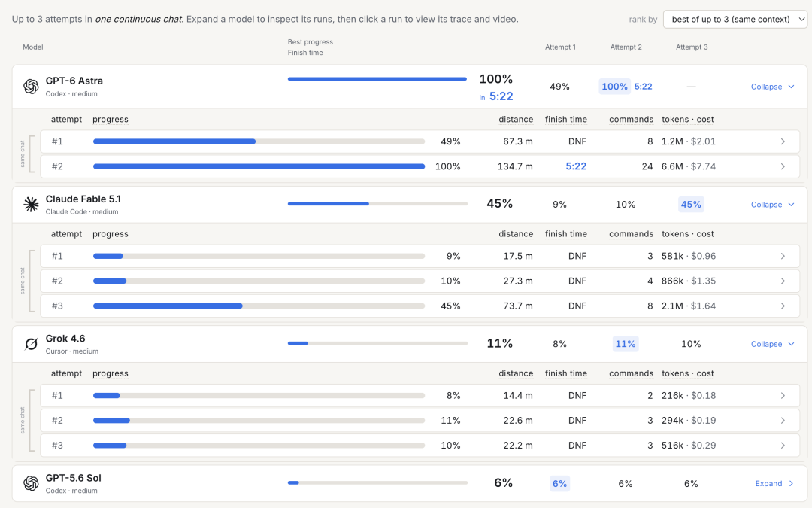Click the "67.3 m" distance value
Image resolution: width=812 pixels, height=508 pixels.
[x=518, y=141]
